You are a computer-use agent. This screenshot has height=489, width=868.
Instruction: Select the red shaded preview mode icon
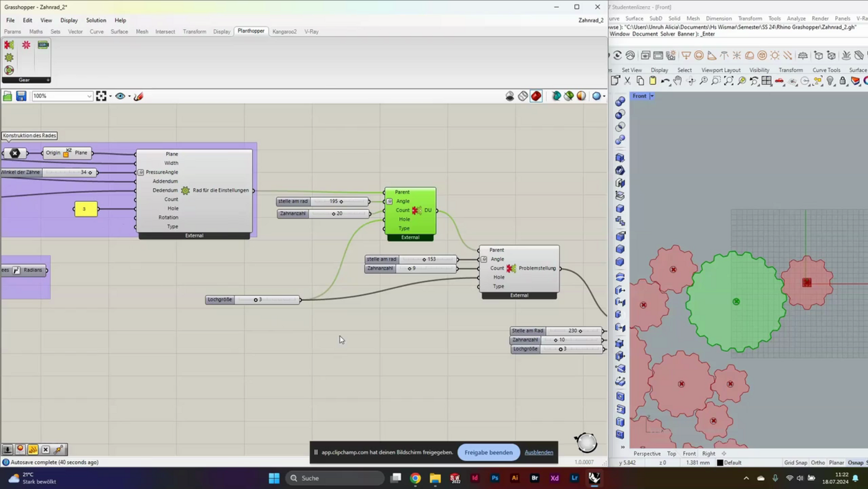tap(536, 96)
